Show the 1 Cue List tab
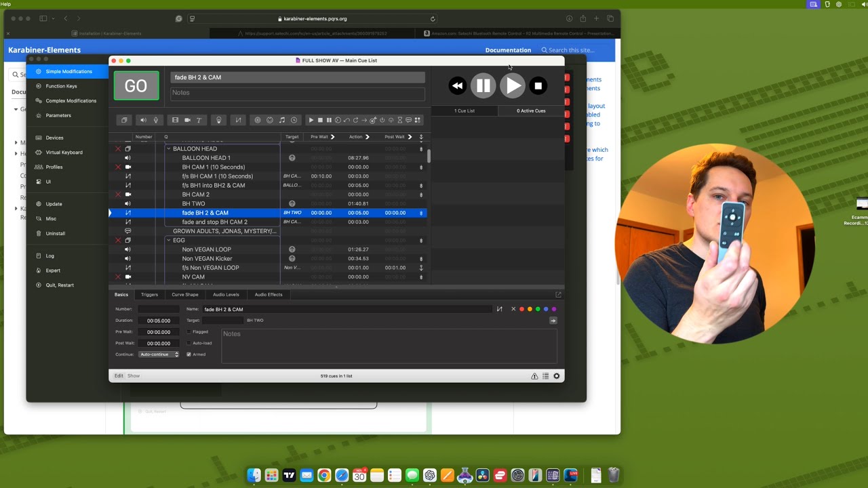This screenshot has height=488, width=868. (x=465, y=110)
